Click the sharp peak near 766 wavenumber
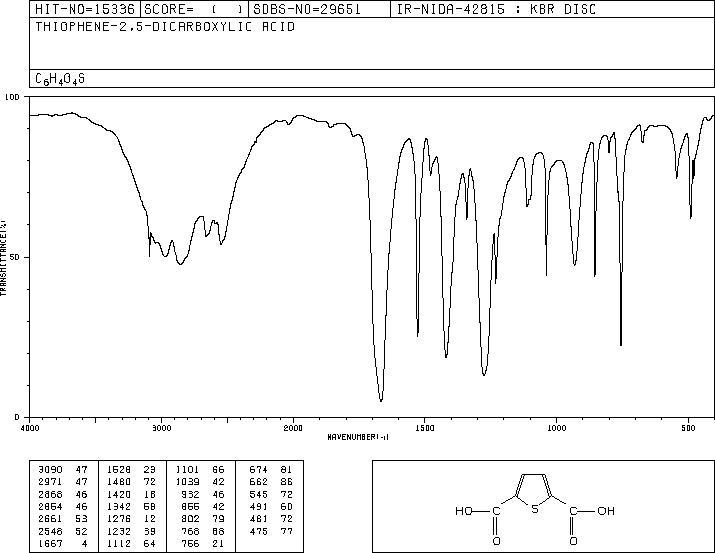 pos(621,343)
